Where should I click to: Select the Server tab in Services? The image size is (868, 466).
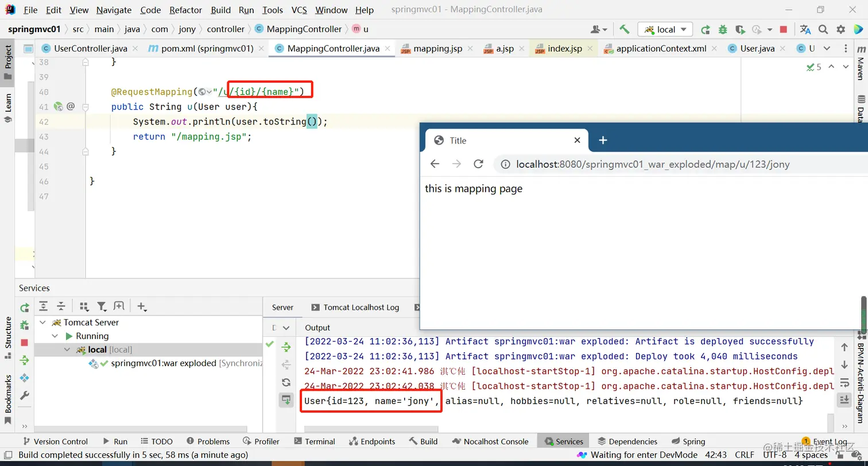click(282, 307)
